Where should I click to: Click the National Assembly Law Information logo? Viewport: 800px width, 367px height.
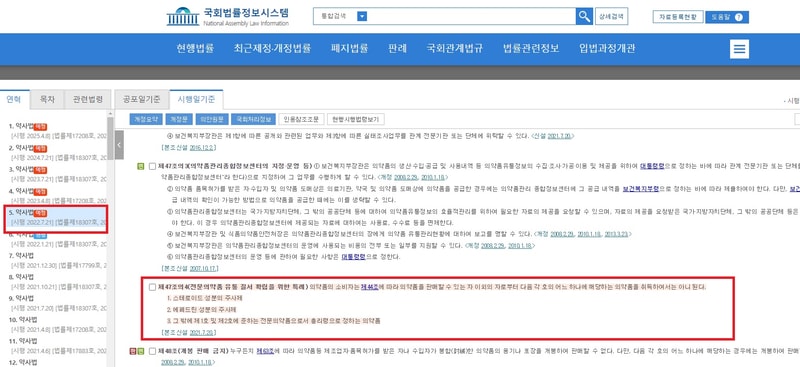228,17
